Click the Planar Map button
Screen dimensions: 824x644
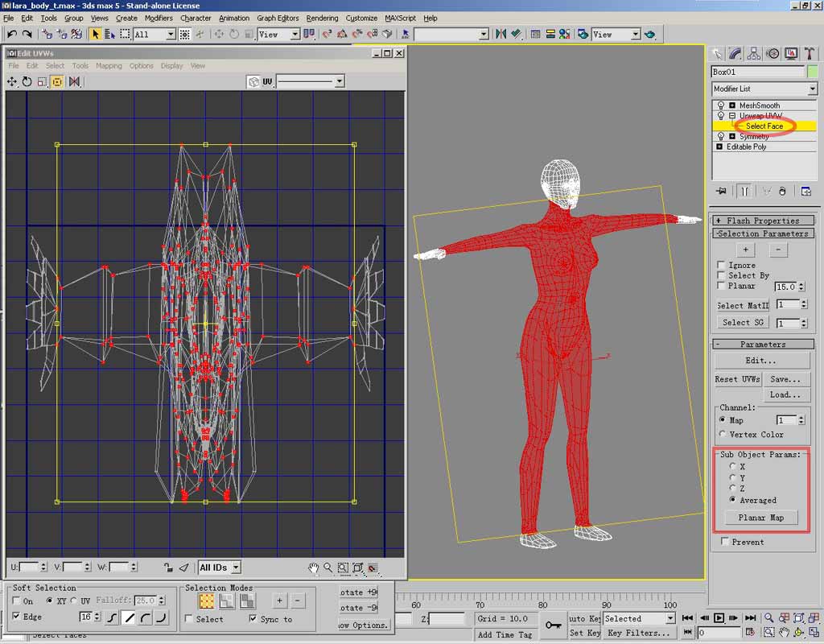760,518
